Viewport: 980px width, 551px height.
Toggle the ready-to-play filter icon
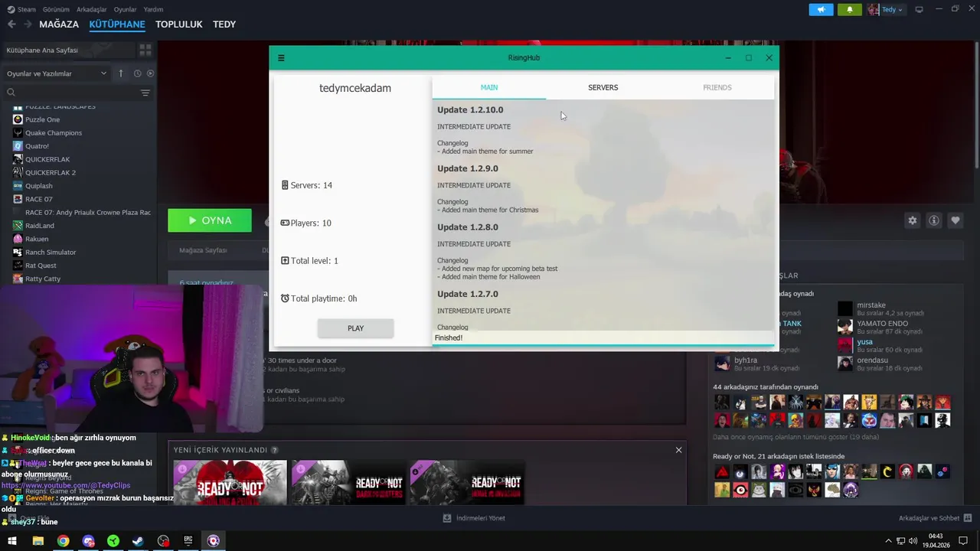click(x=150, y=73)
